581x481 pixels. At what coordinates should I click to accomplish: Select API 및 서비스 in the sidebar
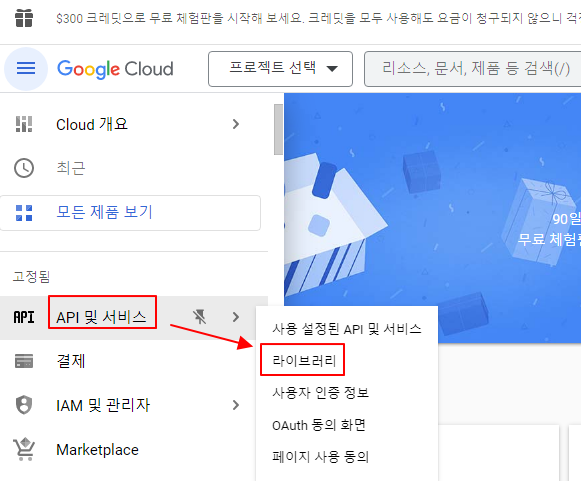point(101,317)
